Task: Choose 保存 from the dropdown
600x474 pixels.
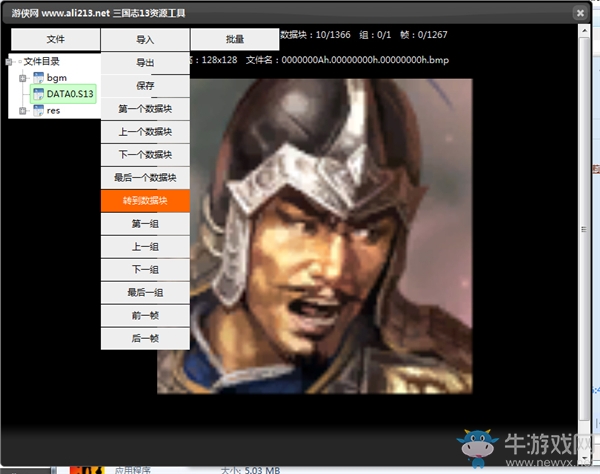Action: click(x=145, y=86)
